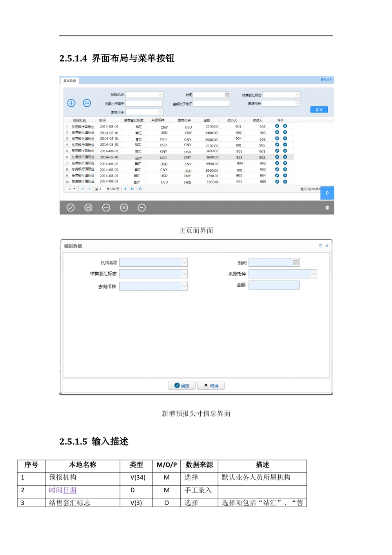Click the refresh icon in the pagination bar
392x555 pixels.
pos(140,189)
